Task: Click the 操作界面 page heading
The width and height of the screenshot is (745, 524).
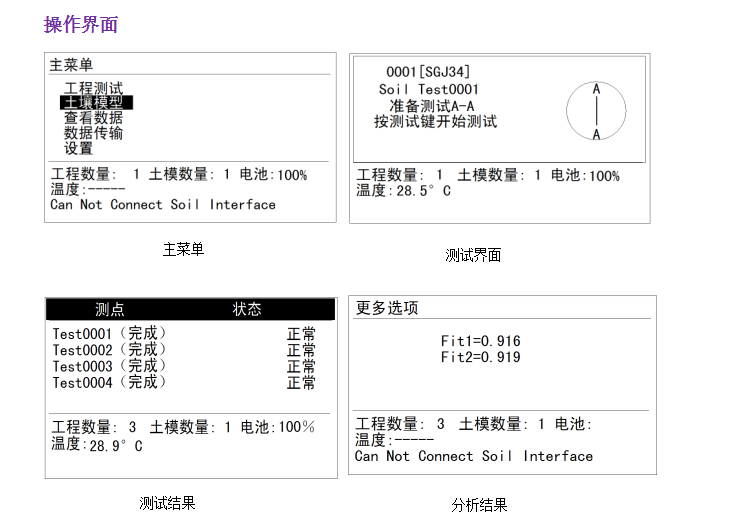Action: (81, 24)
